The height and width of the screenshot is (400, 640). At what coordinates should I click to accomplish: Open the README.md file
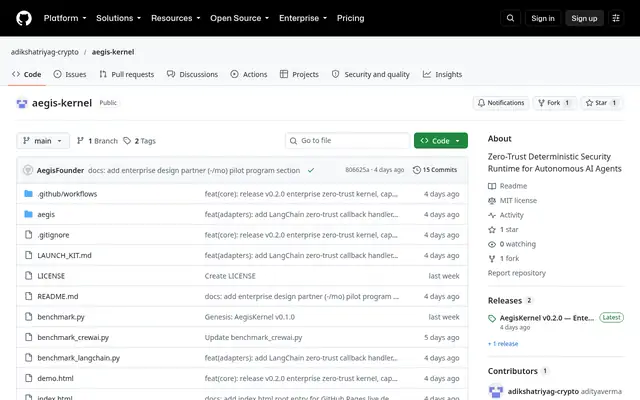point(58,296)
